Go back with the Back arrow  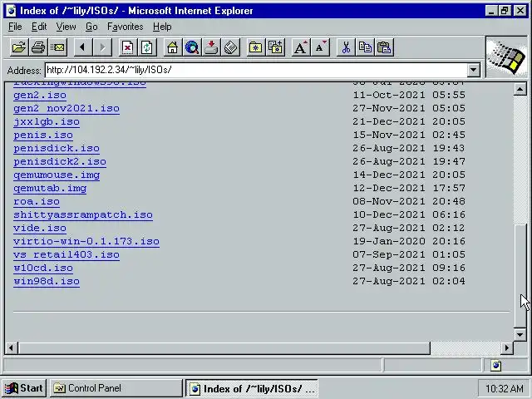tap(83, 47)
